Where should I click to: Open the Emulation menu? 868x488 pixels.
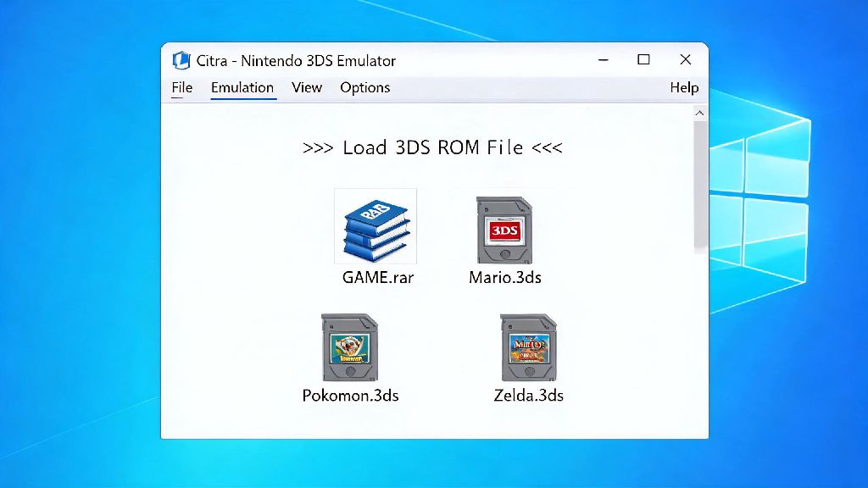tap(242, 87)
